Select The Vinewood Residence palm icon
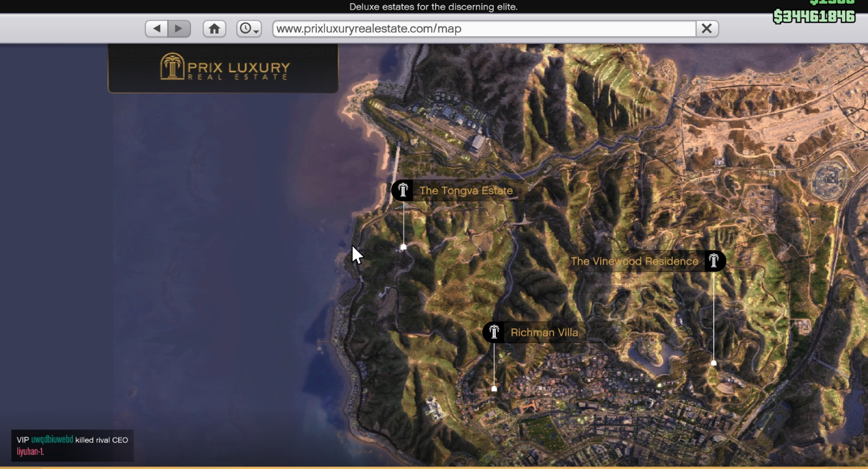This screenshot has width=868, height=469. pos(714,261)
